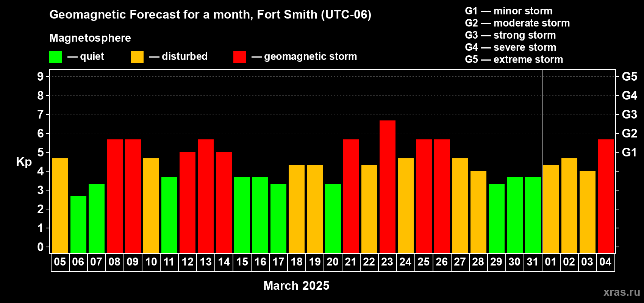The height and width of the screenshot is (303, 644).
Task: Click the date label 23
Action: click(x=387, y=262)
